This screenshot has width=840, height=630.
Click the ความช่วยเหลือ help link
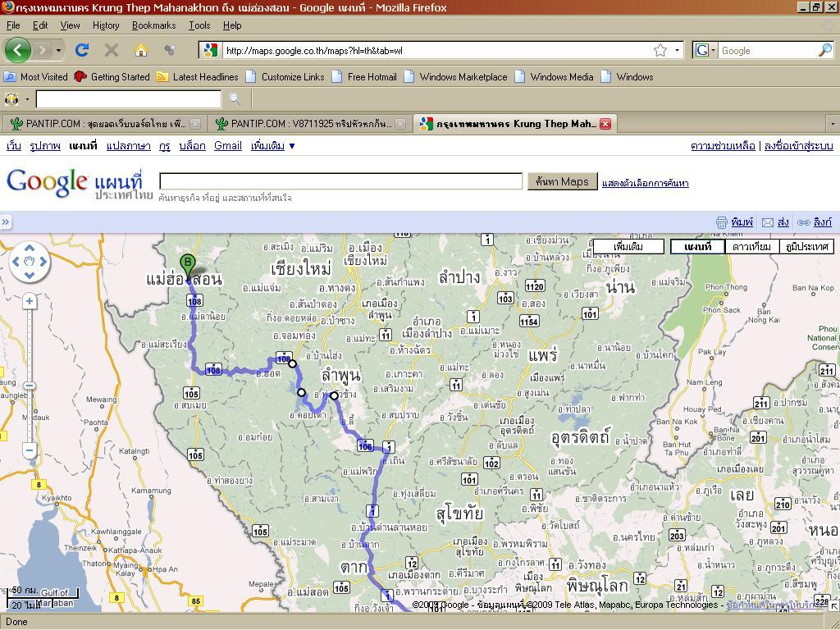[723, 146]
